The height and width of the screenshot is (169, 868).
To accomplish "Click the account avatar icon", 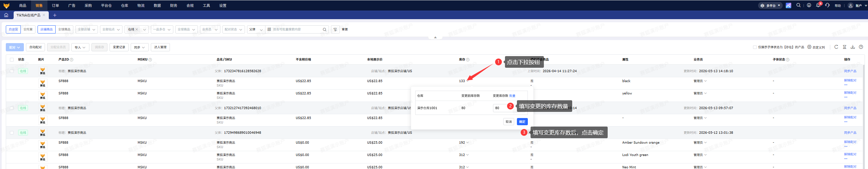I will tap(851, 5).
